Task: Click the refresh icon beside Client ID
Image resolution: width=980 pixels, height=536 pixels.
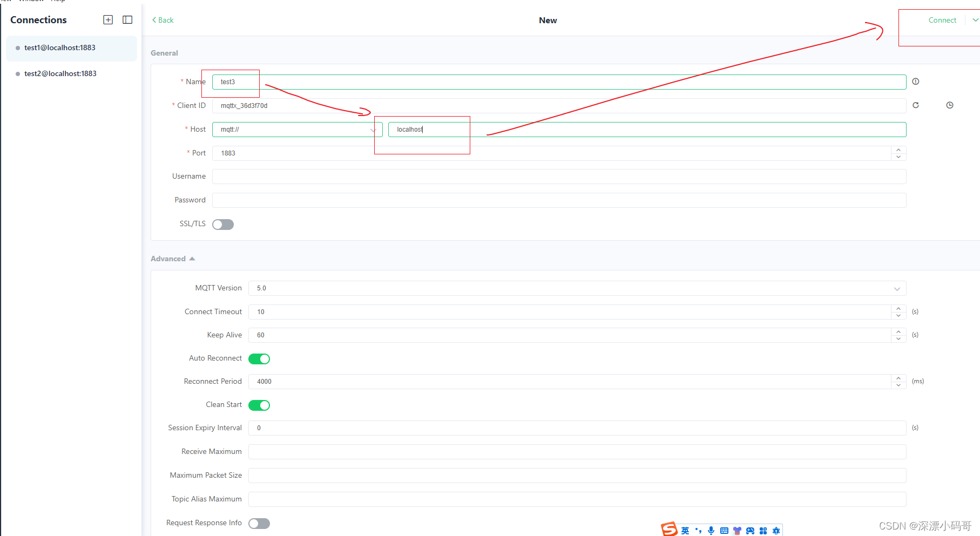Action: tap(916, 105)
